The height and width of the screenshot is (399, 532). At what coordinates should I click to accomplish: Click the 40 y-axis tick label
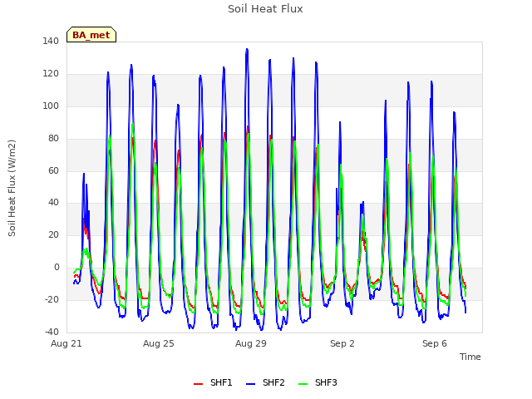(x=53, y=203)
